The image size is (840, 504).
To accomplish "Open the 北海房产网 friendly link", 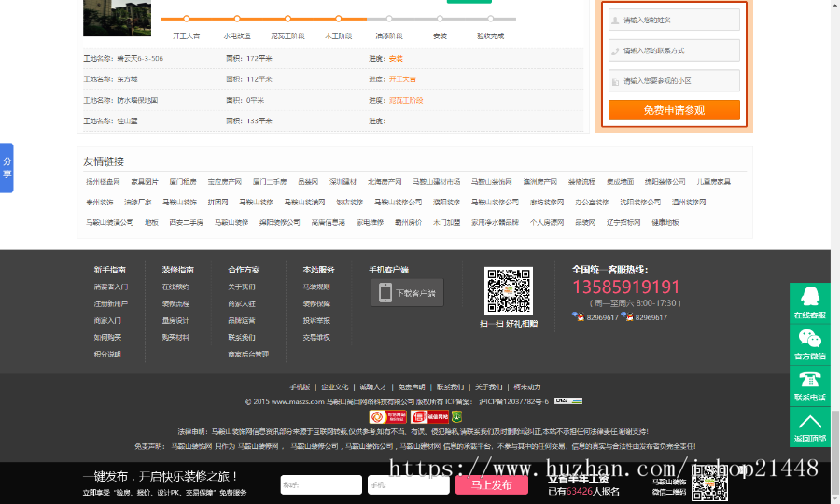I will (x=385, y=182).
